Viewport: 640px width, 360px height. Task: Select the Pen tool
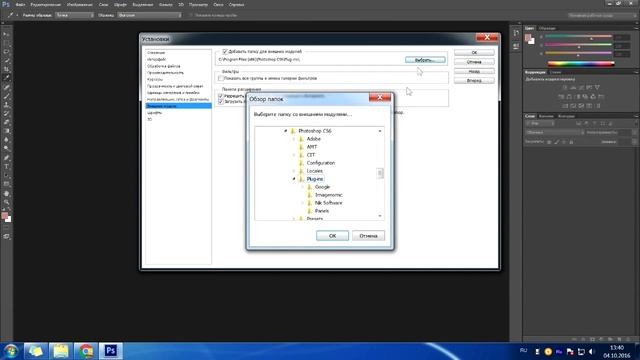6,158
